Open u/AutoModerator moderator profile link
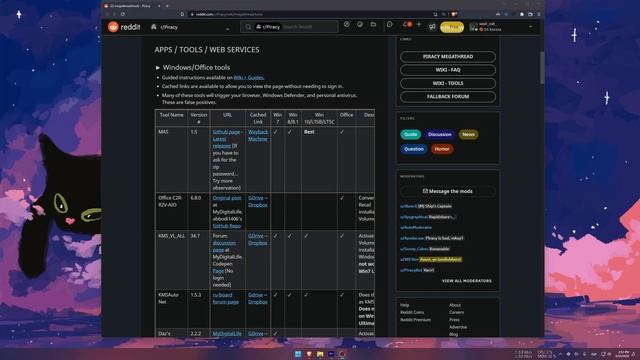 coord(416,227)
